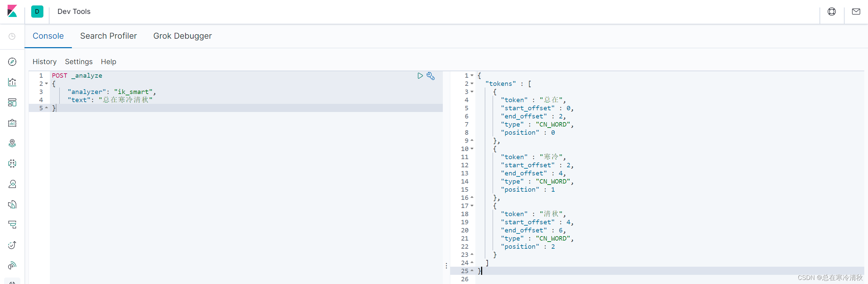Switch to the Console tab
The height and width of the screenshot is (284, 868).
pyautogui.click(x=48, y=36)
